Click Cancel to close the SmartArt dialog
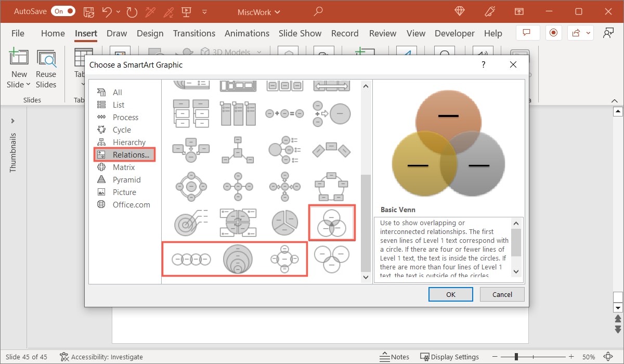Viewport: 624px width, 364px height. point(501,294)
